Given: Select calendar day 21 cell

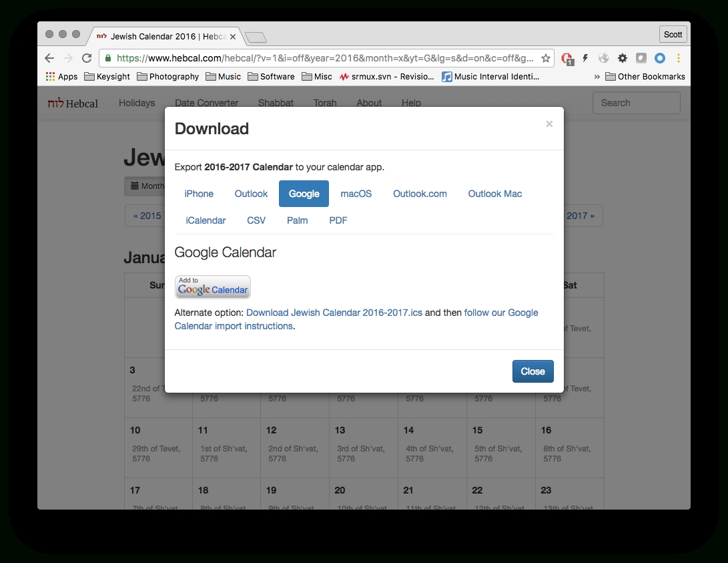Looking at the screenshot, I should (432, 494).
